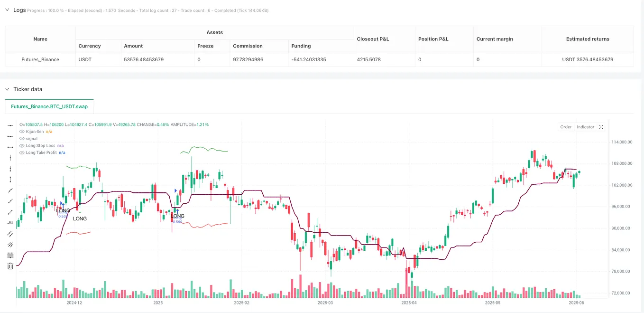Collapse the Ticker data section
The height and width of the screenshot is (313, 644).
point(7,89)
